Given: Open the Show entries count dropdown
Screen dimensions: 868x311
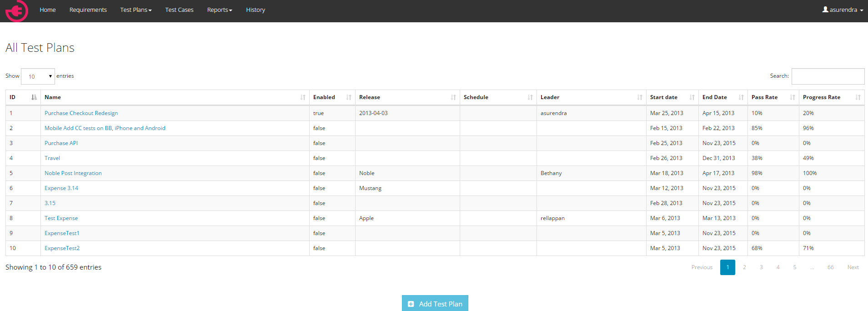Looking at the screenshot, I should click(38, 76).
